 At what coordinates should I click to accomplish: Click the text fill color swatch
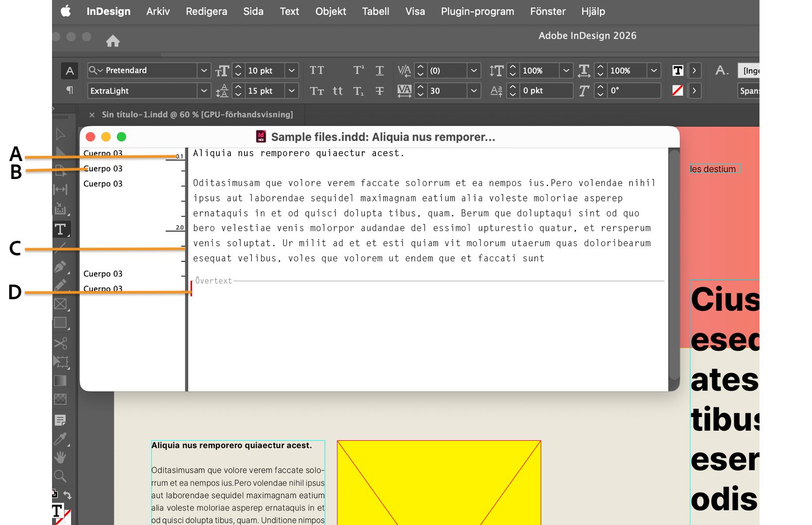(x=678, y=71)
